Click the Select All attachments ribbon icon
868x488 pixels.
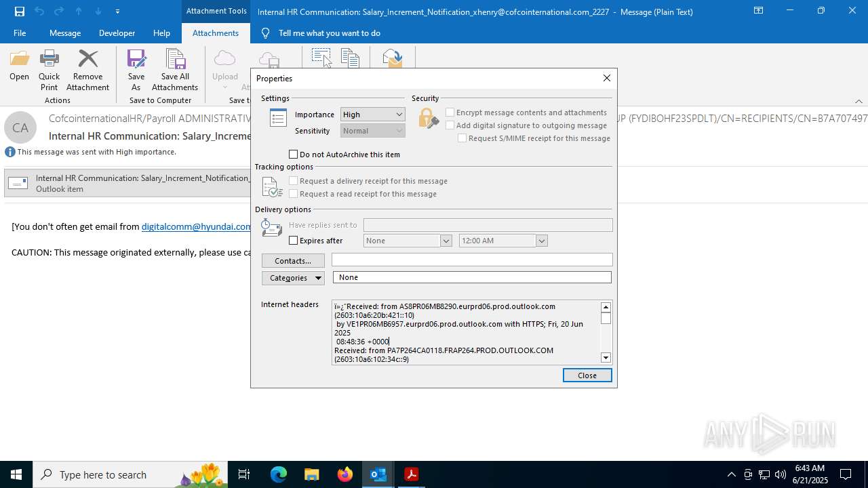point(321,57)
